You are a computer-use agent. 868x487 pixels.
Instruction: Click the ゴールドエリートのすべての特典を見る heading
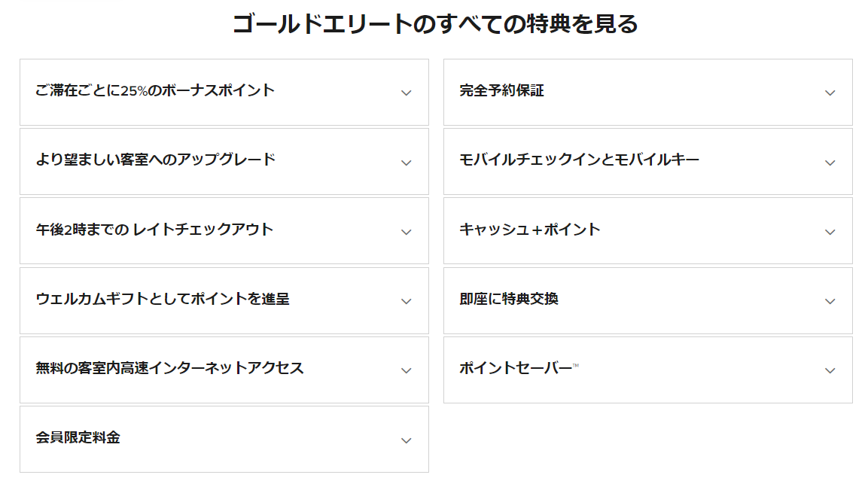click(x=434, y=23)
